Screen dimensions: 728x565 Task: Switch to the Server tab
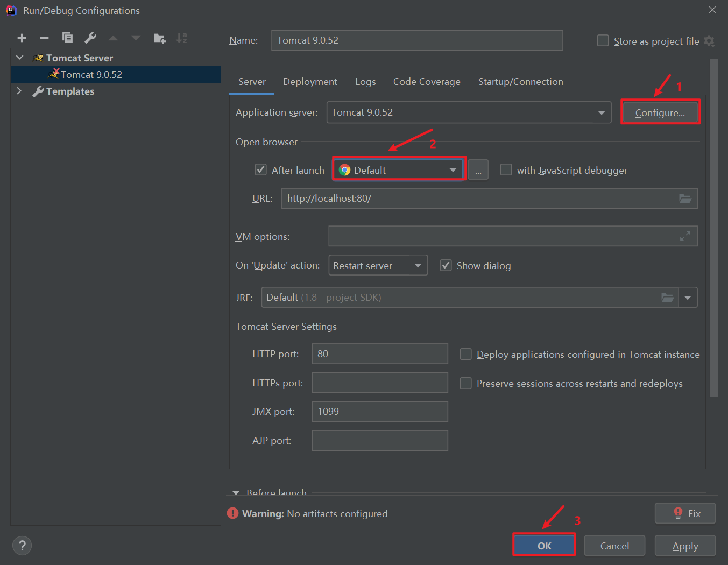pos(252,82)
